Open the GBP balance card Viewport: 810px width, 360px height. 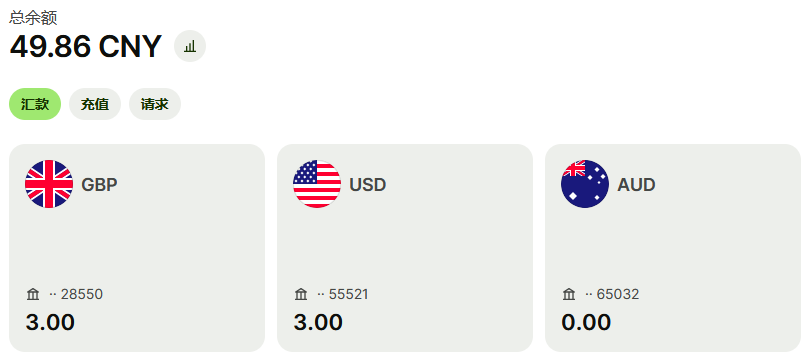(137, 248)
